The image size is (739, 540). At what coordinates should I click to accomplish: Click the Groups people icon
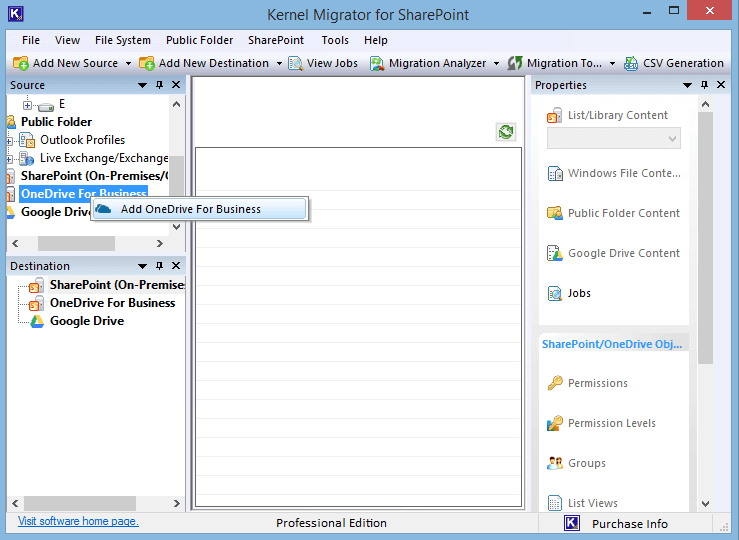pyautogui.click(x=555, y=463)
